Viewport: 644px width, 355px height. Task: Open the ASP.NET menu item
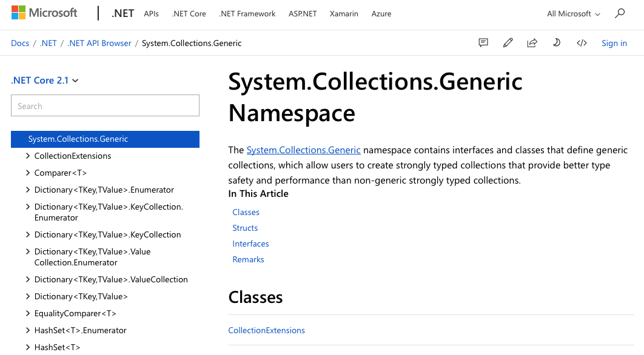(x=303, y=13)
